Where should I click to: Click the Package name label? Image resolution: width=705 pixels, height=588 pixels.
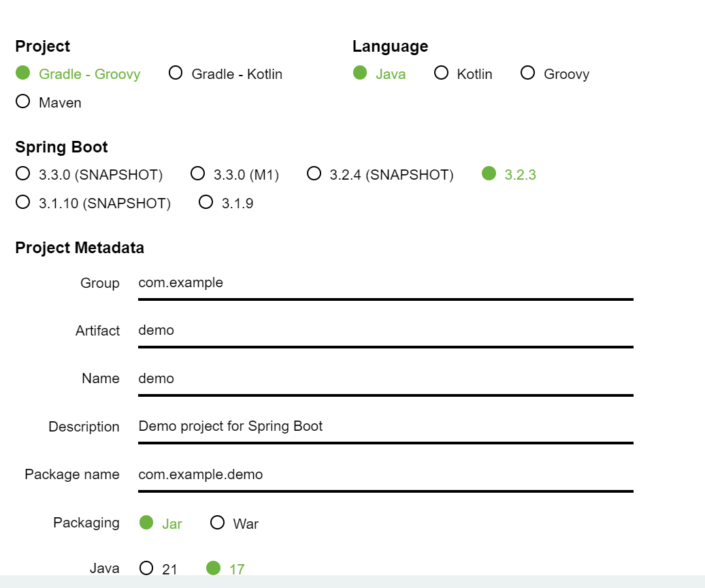(72, 475)
